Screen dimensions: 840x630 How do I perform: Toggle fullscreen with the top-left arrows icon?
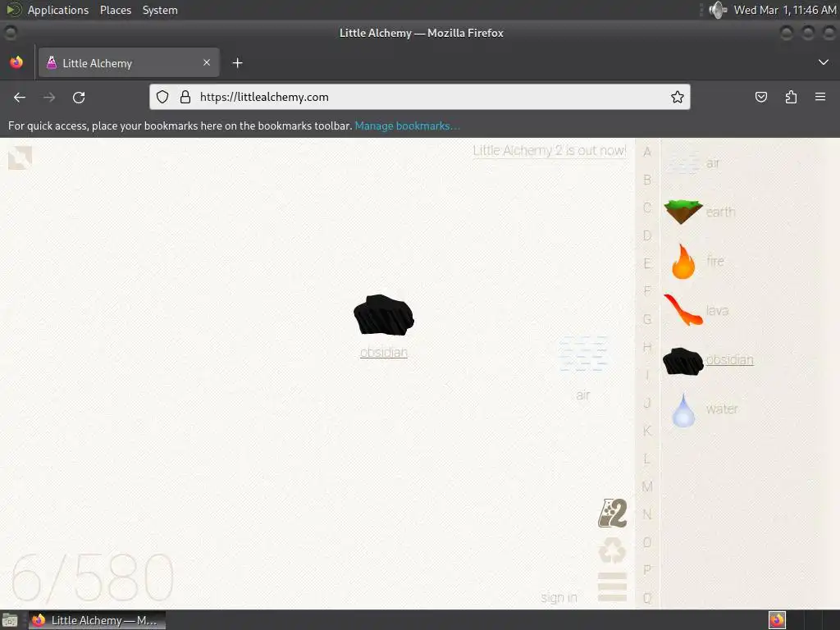[x=20, y=158]
